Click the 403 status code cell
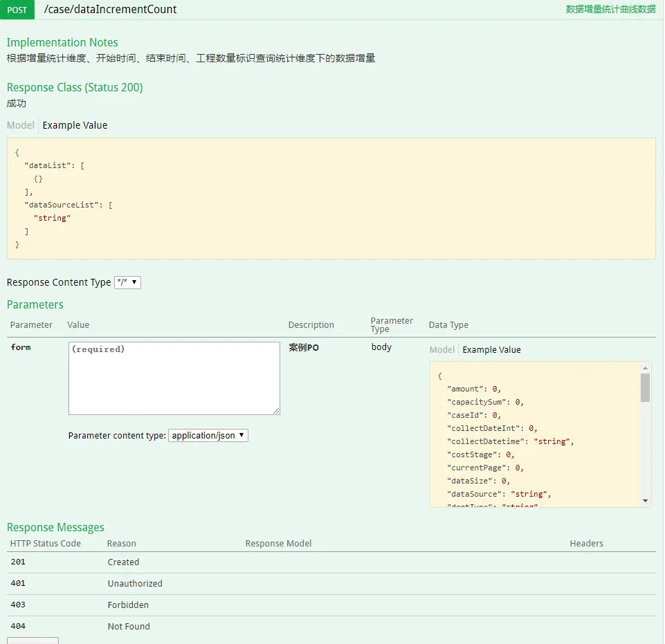The image size is (665, 644). [x=18, y=605]
